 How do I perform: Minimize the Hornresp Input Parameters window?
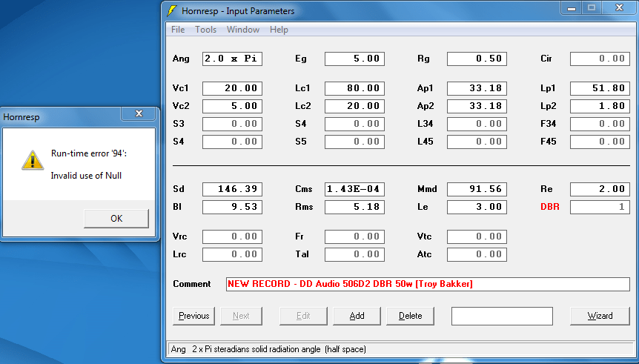[572, 8]
